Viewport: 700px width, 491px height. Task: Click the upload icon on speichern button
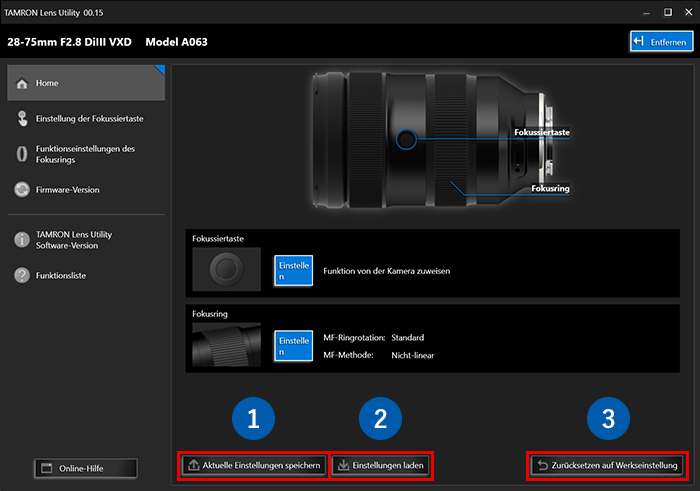click(193, 465)
